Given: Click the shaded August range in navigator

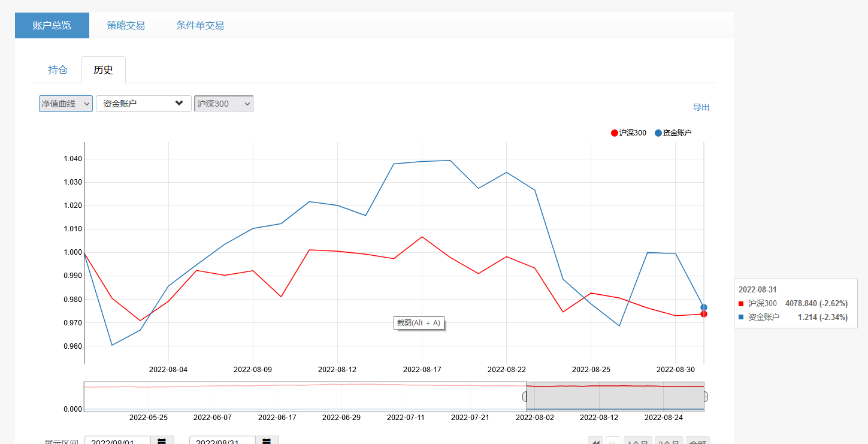Looking at the screenshot, I should 615,398.
